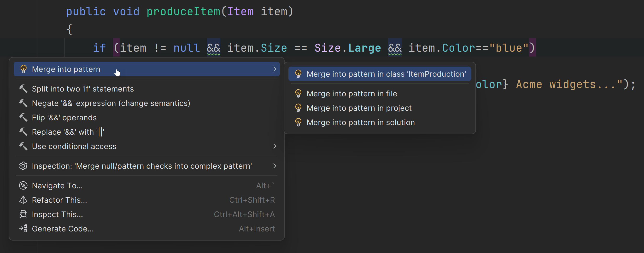Apply 'Merge into pattern in project'
The height and width of the screenshot is (253, 644).
(359, 108)
